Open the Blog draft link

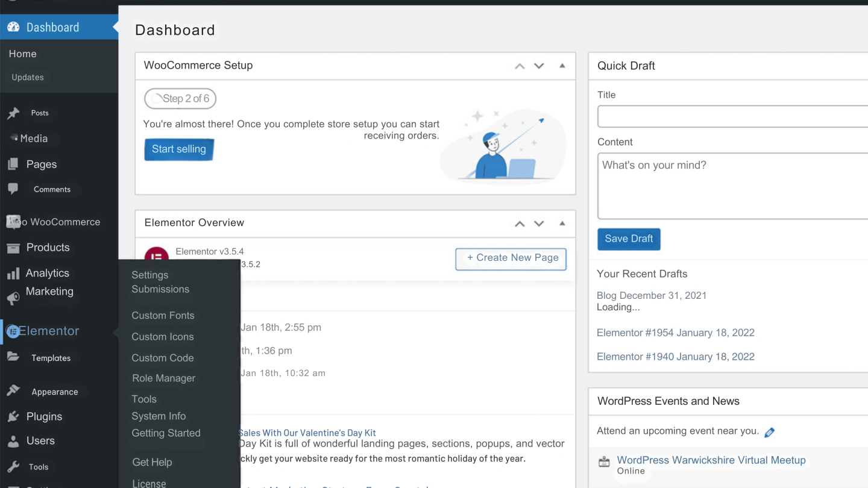652,296
